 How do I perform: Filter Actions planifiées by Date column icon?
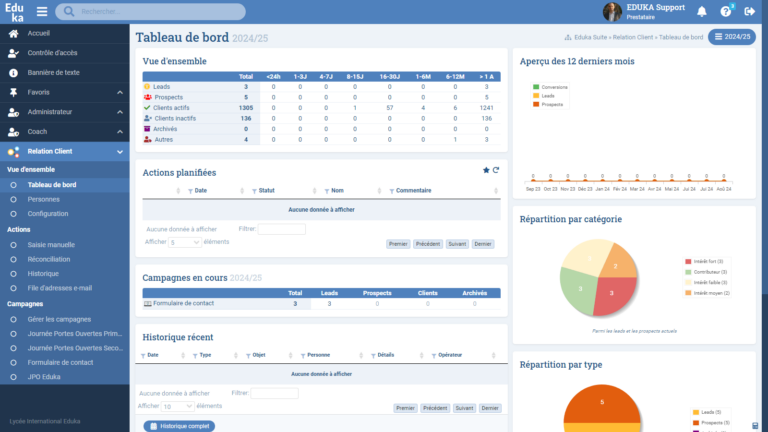pos(191,191)
